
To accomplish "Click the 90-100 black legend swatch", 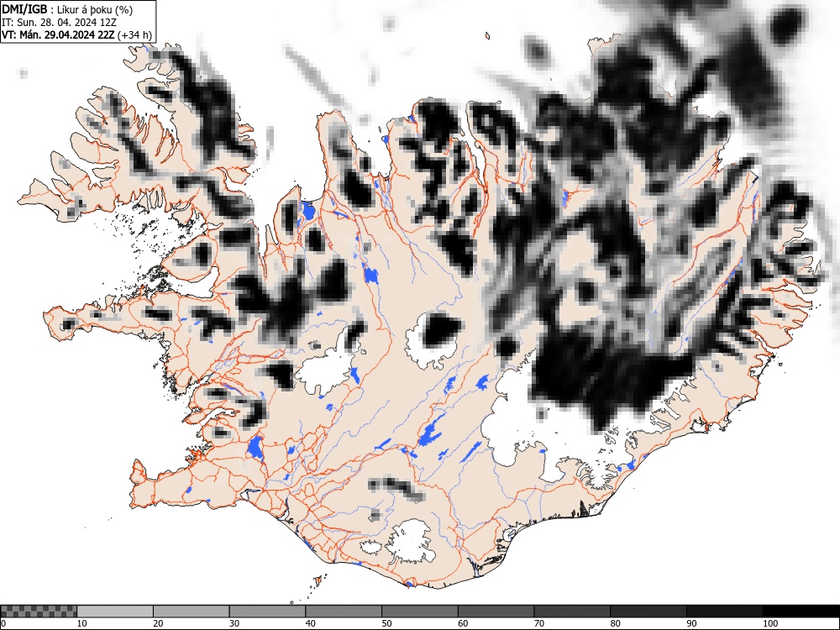I will 724,612.
